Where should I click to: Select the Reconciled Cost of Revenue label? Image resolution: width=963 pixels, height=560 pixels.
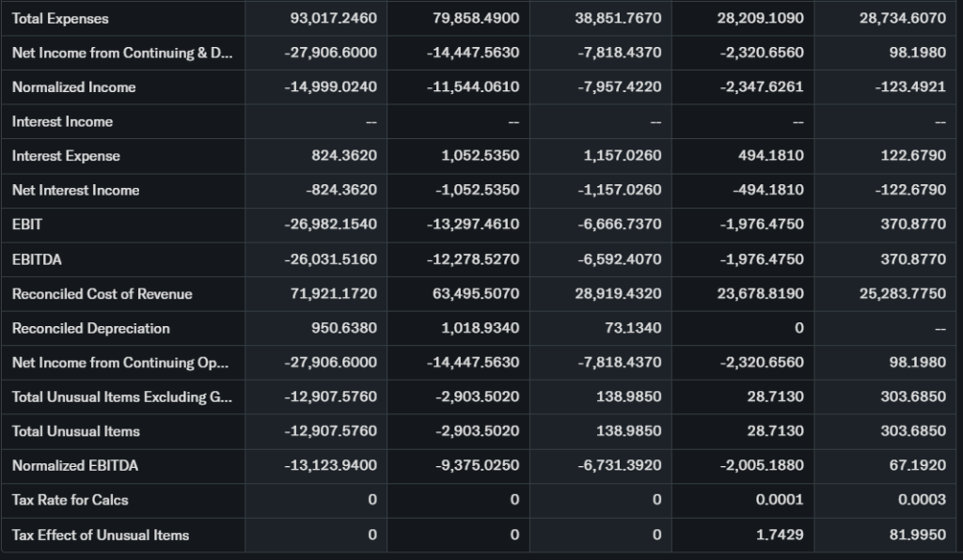coord(102,294)
